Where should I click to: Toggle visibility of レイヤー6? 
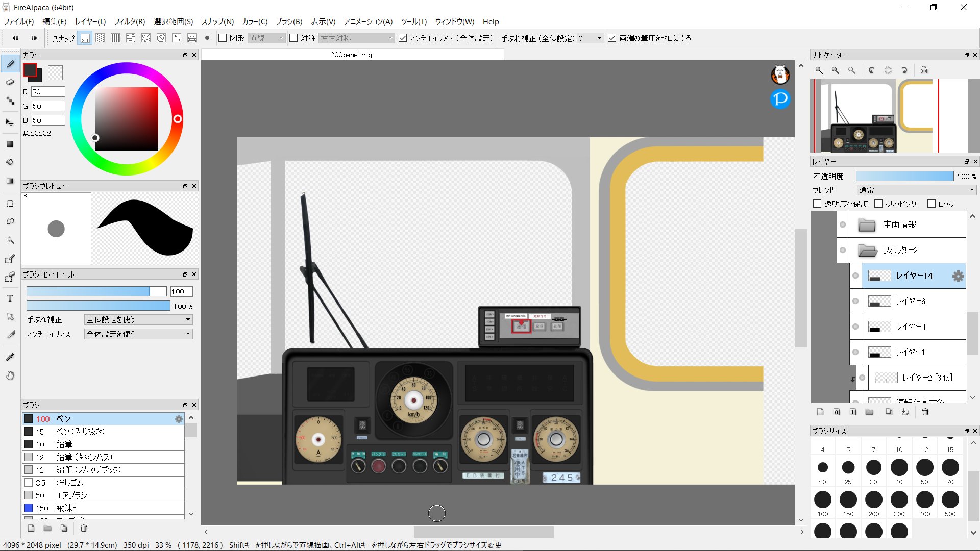[855, 302]
